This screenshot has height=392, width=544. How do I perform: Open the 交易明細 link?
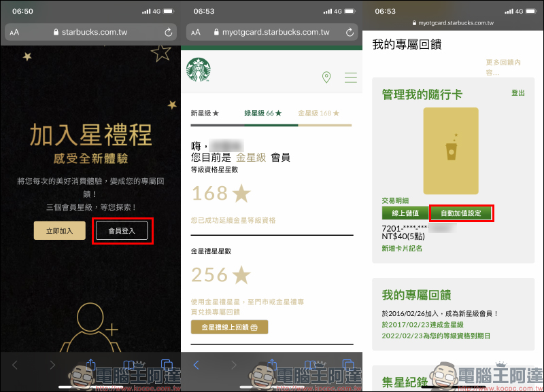395,200
